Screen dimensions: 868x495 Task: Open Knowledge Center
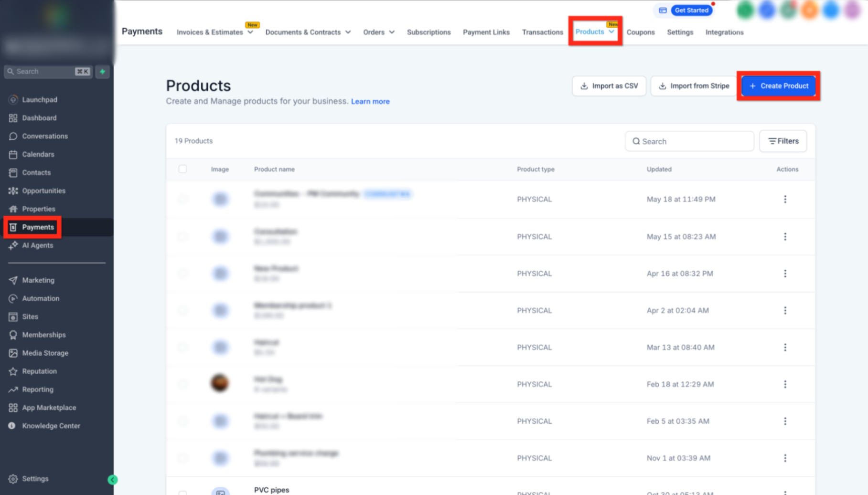(51, 425)
